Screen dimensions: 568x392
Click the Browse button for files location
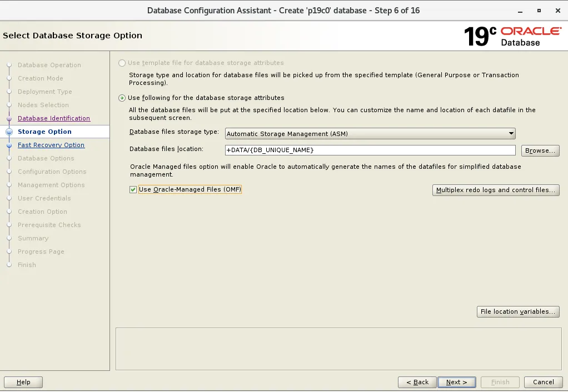(540, 150)
